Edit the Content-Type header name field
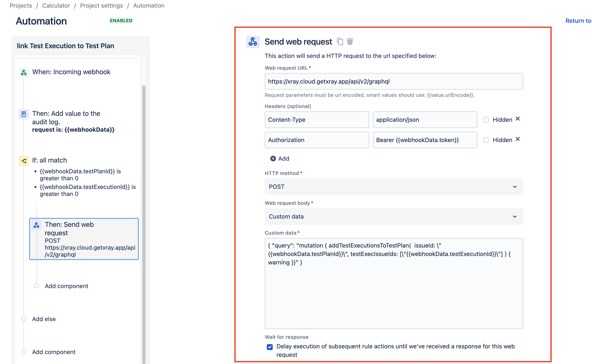Image resolution: width=592 pixels, height=364 pixels. coord(317,120)
